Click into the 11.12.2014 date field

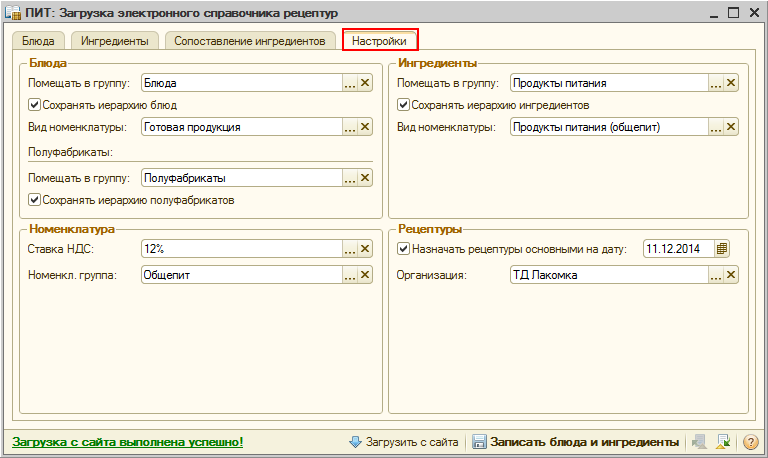tap(676, 249)
